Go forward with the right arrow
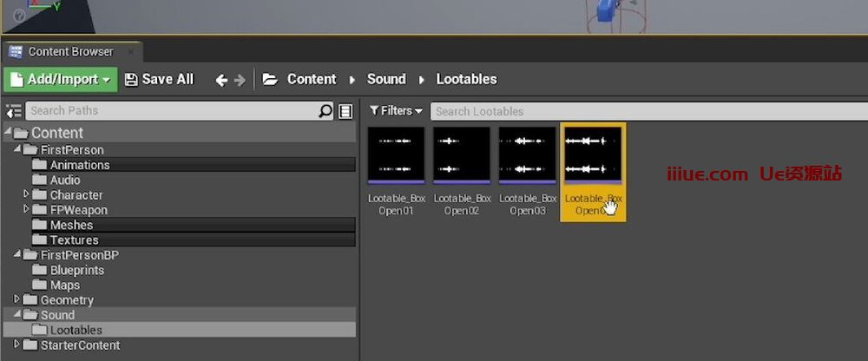868x361 pixels. [x=238, y=80]
